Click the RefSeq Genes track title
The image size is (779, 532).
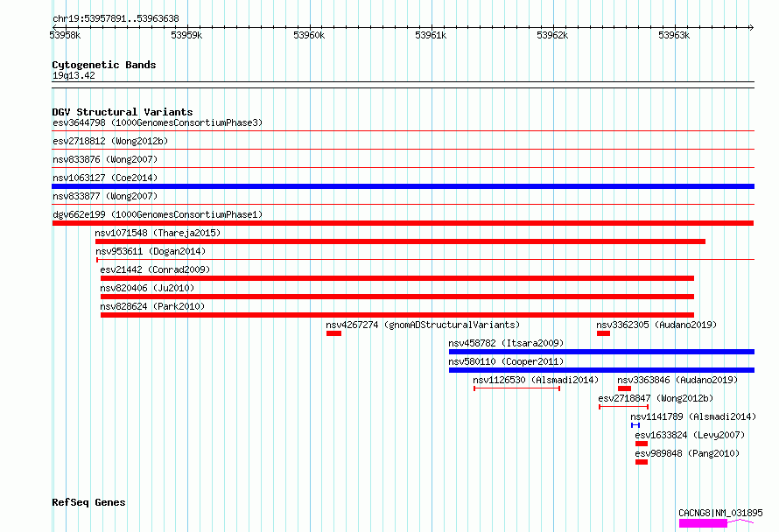[88, 502]
